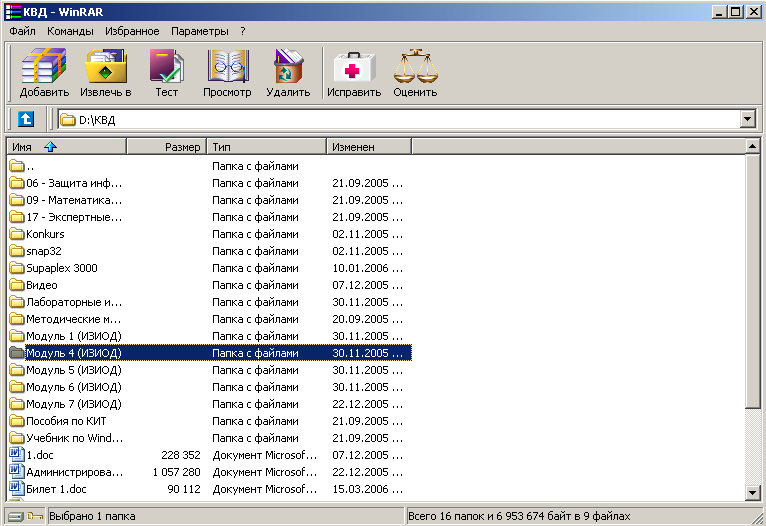Expand the D:\КВД path dropdown arrow
Screen dimensions: 766x526
pyautogui.click(x=747, y=119)
